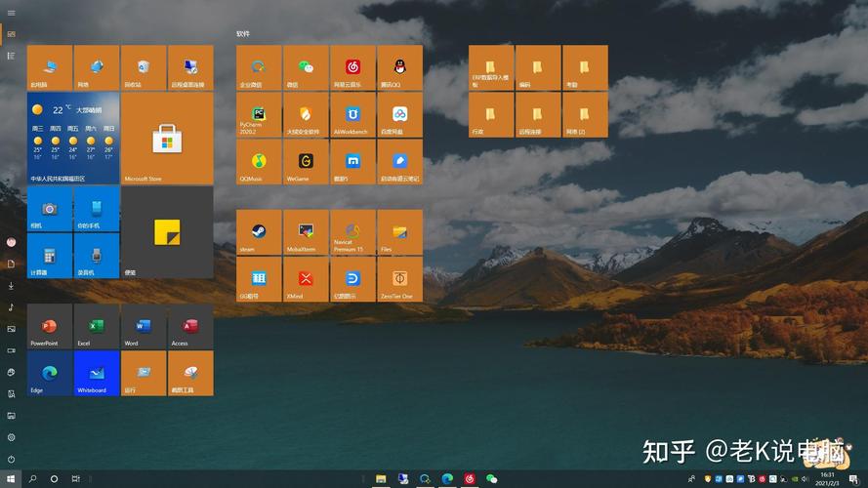Screen dimensions: 868x488
Task: Open the Calculator (计算器) tile
Action: [x=50, y=256]
